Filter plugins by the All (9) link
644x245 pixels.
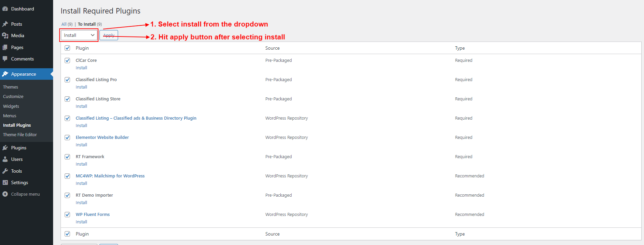pos(67,24)
